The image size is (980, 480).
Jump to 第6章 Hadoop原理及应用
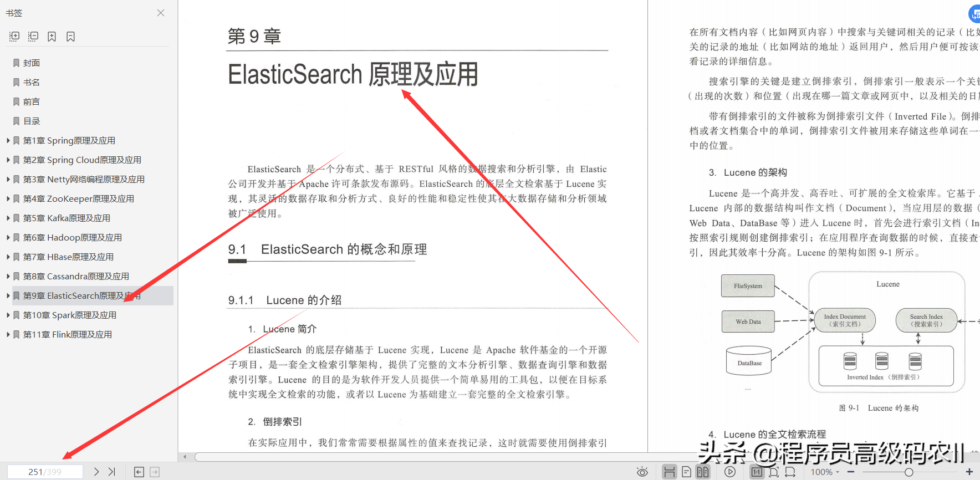point(73,238)
